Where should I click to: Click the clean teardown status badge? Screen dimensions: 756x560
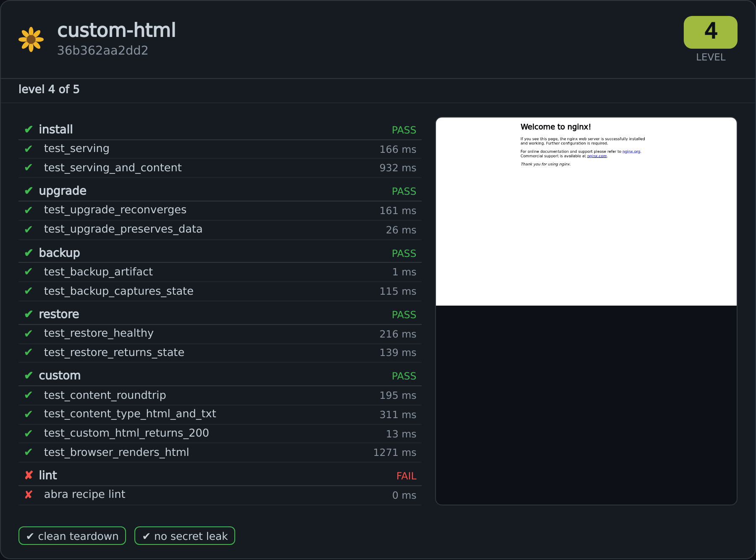tap(72, 536)
